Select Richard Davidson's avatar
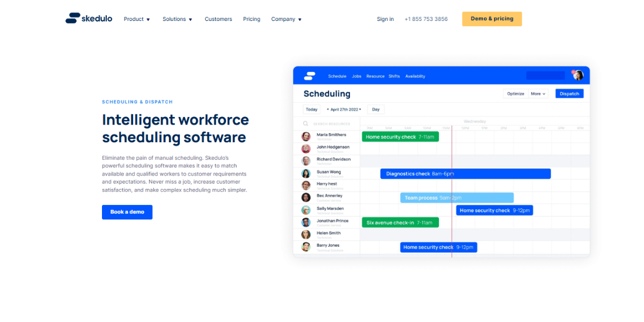Screen dimensions: 644x322 tap(306, 161)
